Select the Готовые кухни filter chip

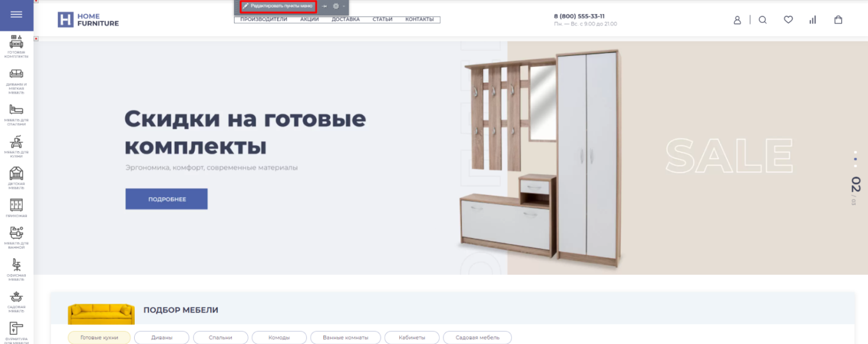click(99, 338)
